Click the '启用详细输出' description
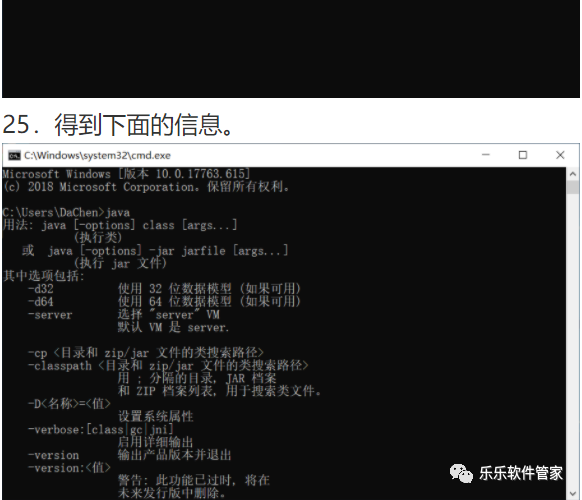Viewport: 582px width, 500px height. (x=156, y=442)
